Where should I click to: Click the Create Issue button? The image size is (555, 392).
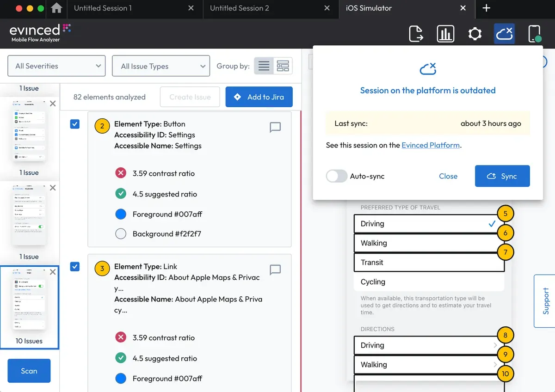190,97
